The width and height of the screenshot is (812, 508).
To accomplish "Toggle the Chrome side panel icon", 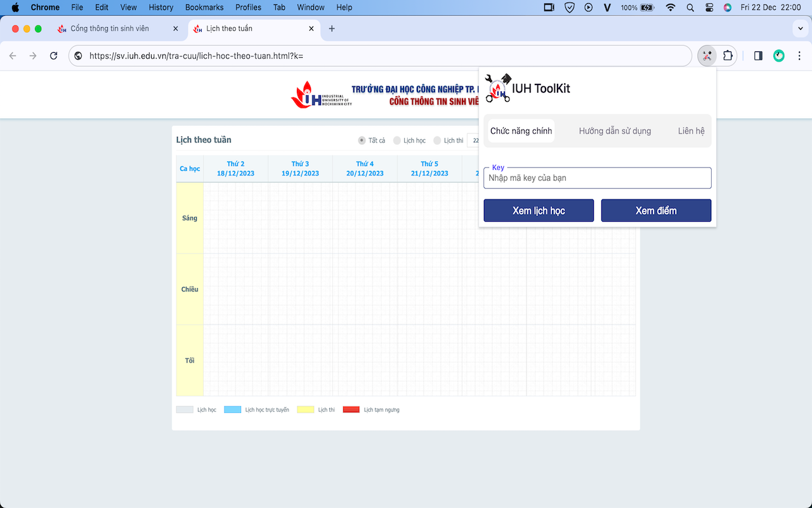I will tap(758, 56).
